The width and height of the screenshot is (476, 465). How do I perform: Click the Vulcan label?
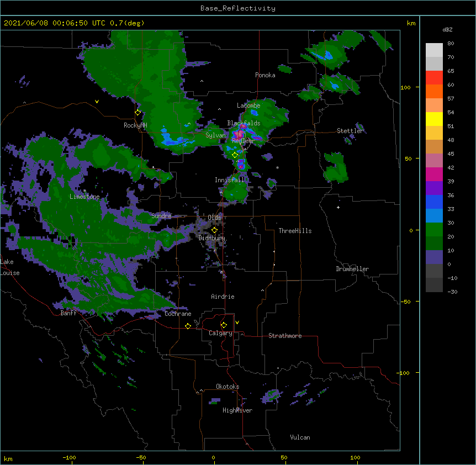point(300,437)
